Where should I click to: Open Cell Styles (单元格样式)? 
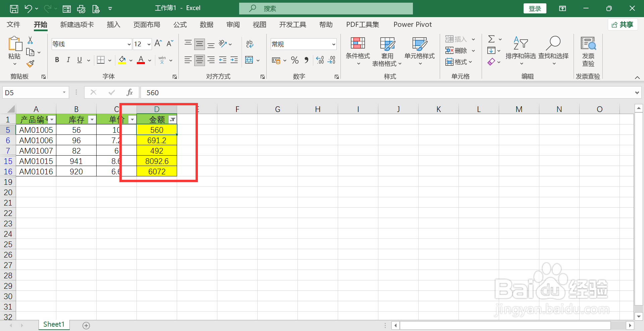click(420, 51)
